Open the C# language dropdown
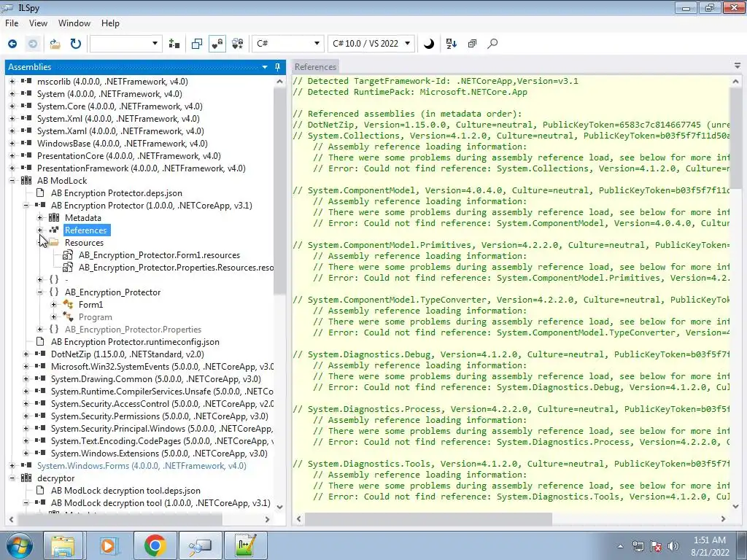Viewport: 747px width, 560px height. [287, 44]
